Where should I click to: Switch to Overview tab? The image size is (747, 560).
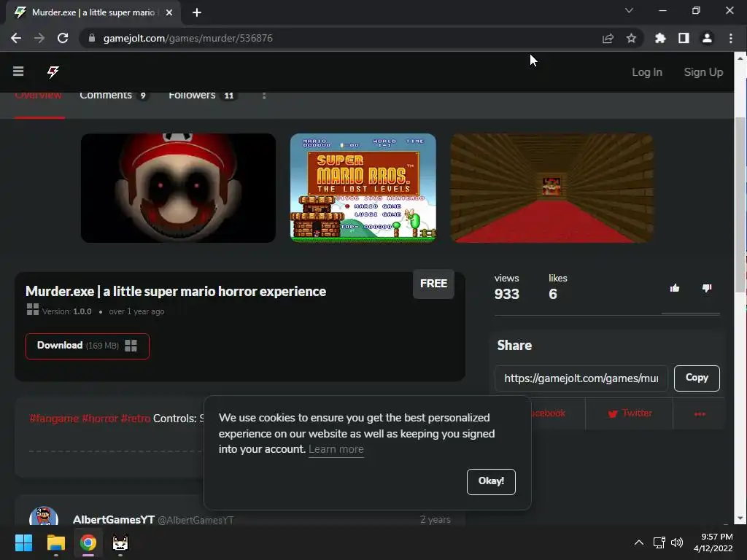[x=39, y=96]
